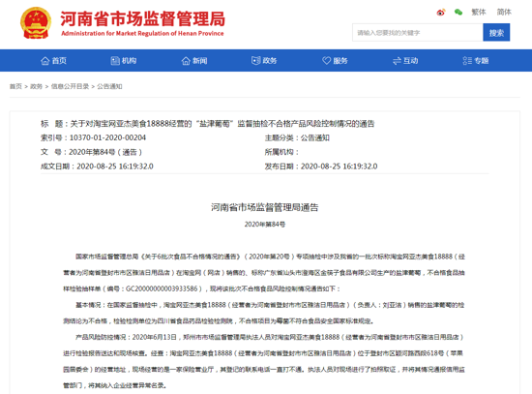Click the index number 10370-01-2020-00204
This screenshot has height=394, width=532.
point(107,137)
